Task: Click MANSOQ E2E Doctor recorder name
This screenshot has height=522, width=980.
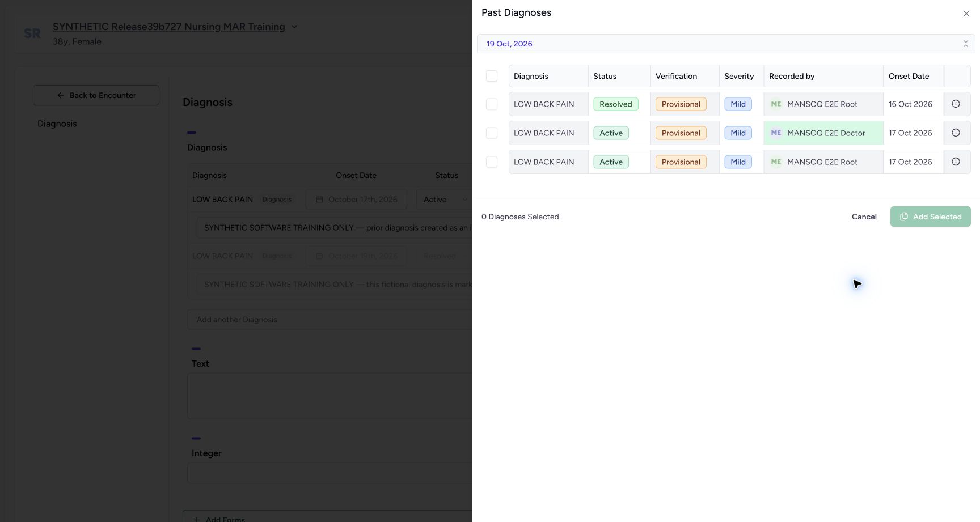Action: point(826,133)
